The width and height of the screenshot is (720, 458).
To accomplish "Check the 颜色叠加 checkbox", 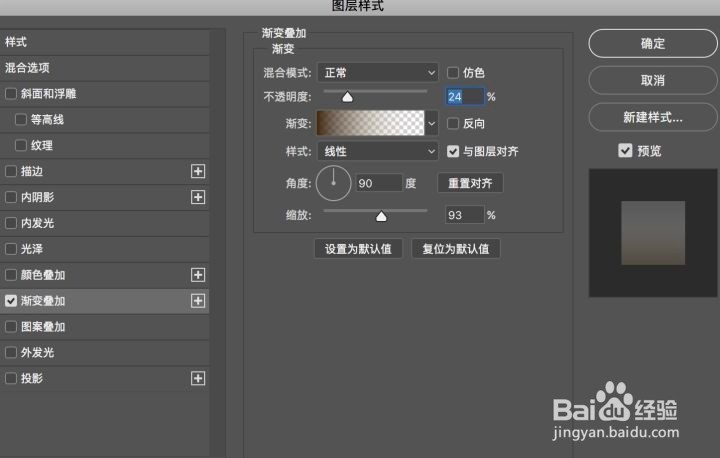I will click(11, 275).
